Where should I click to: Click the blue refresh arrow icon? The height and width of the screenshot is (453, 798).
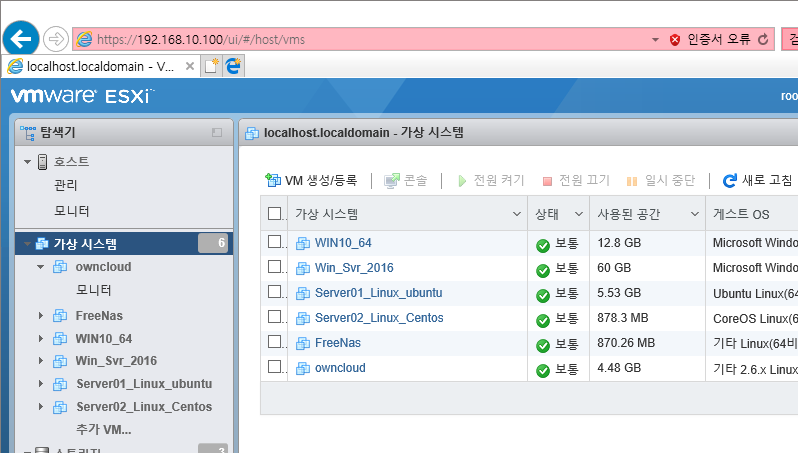pyautogui.click(x=730, y=181)
